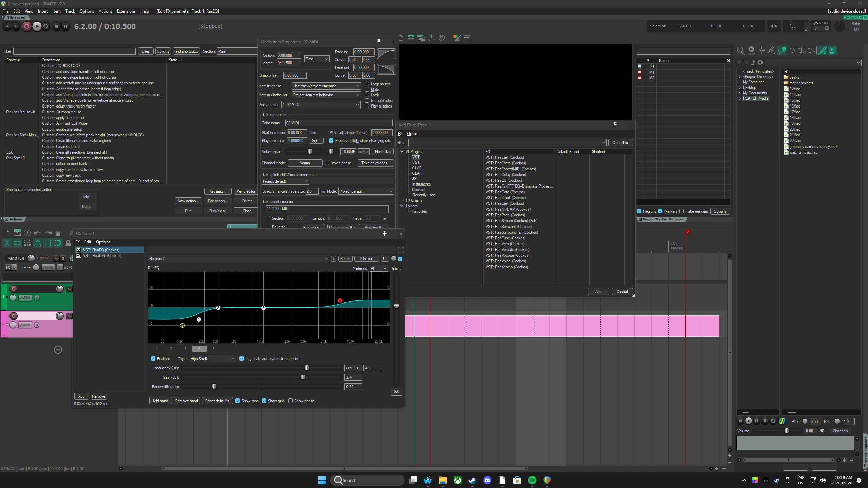Click Clear filter in Add FX window
This screenshot has height=488, width=868.
click(620, 143)
